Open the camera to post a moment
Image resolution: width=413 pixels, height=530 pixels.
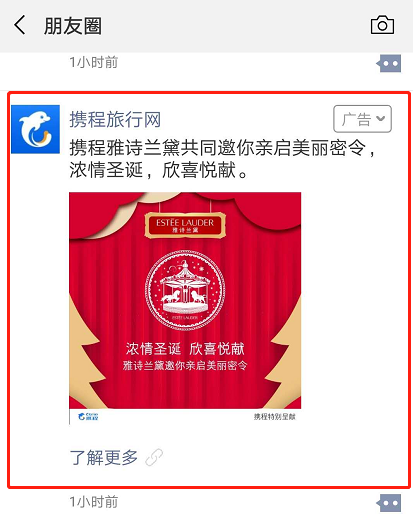click(x=382, y=25)
